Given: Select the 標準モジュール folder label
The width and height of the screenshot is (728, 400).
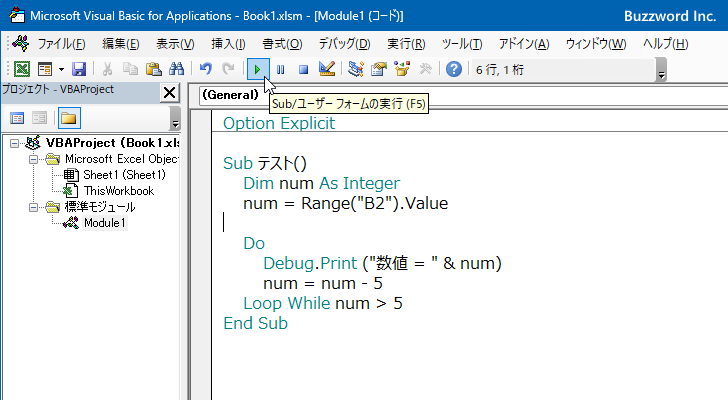Looking at the screenshot, I should pyautogui.click(x=100, y=207).
